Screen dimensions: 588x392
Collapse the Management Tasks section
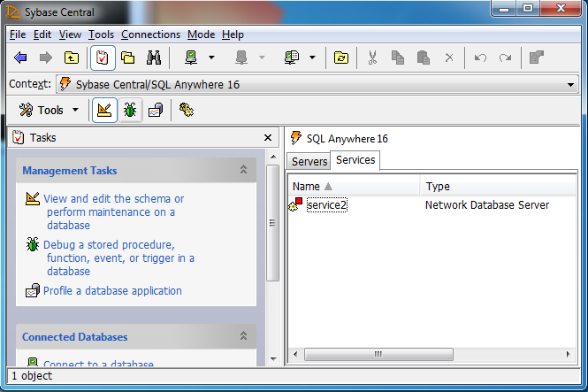(x=243, y=170)
